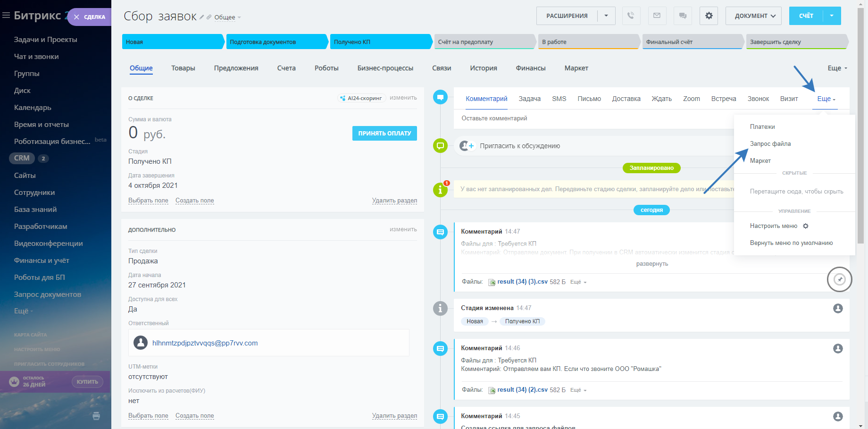
Task: Open result (34) (3).csv file link
Action: point(522,282)
